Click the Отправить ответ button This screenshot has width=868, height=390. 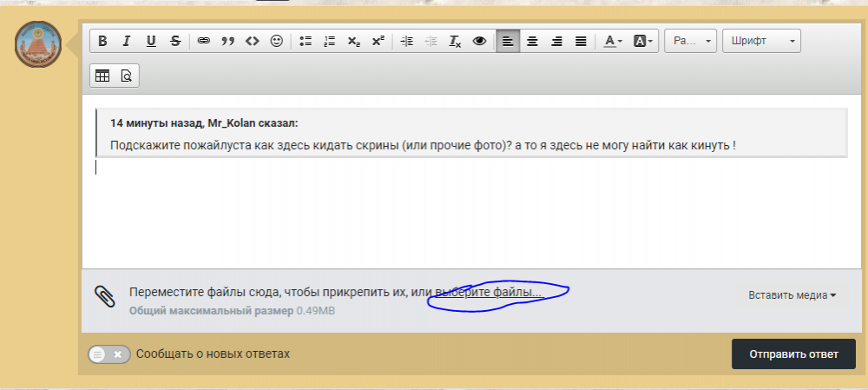793,354
